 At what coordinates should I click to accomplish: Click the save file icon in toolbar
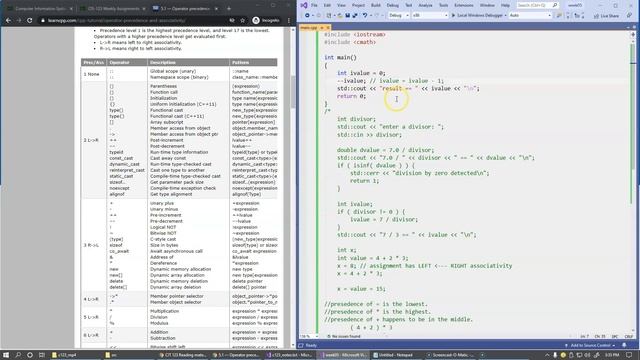(x=347, y=16)
